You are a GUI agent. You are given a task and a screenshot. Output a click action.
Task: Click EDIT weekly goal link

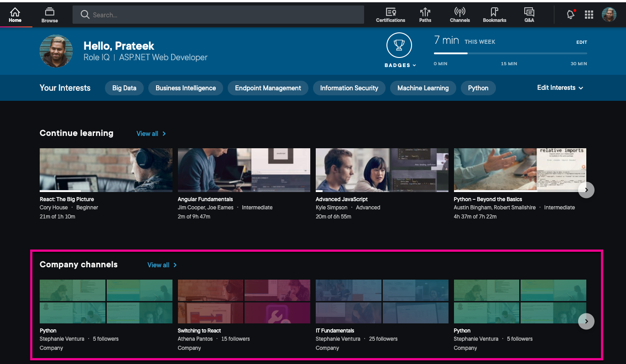[x=582, y=42]
